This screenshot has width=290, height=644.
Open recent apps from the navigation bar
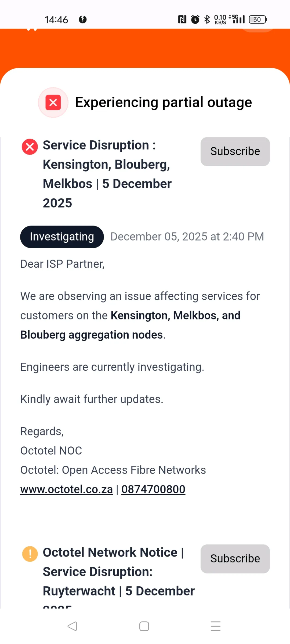[x=216, y=626]
